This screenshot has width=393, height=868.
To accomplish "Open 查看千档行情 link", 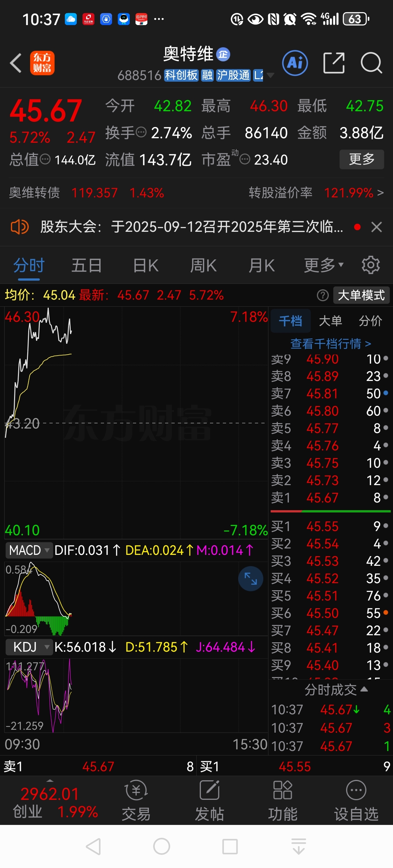I will coord(330,344).
